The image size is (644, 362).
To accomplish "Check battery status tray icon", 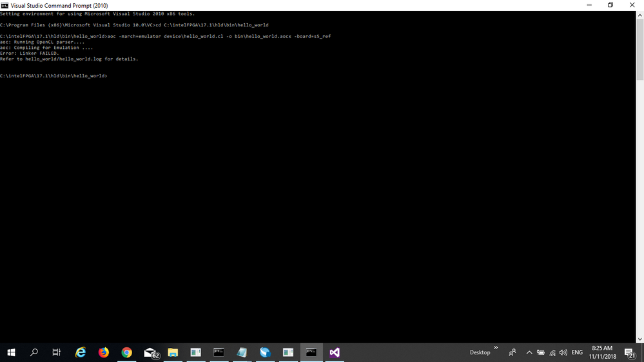I will 540,352.
